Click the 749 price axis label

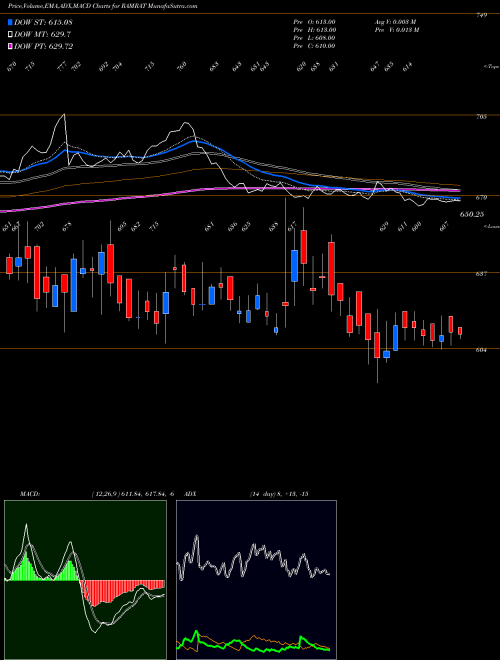tap(482, 15)
